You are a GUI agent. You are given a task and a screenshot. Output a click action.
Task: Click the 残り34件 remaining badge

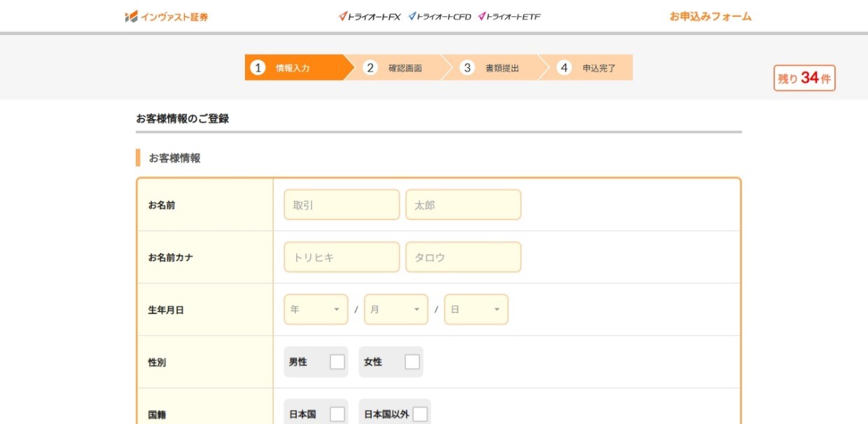804,78
